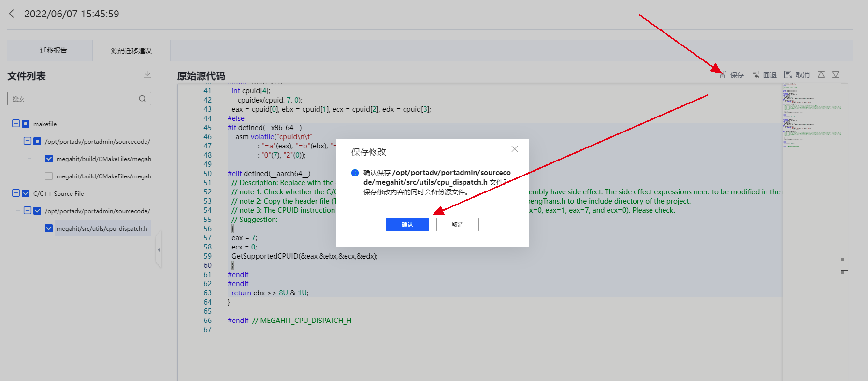
Task: Click 取消 button in the dialog
Action: tap(458, 224)
